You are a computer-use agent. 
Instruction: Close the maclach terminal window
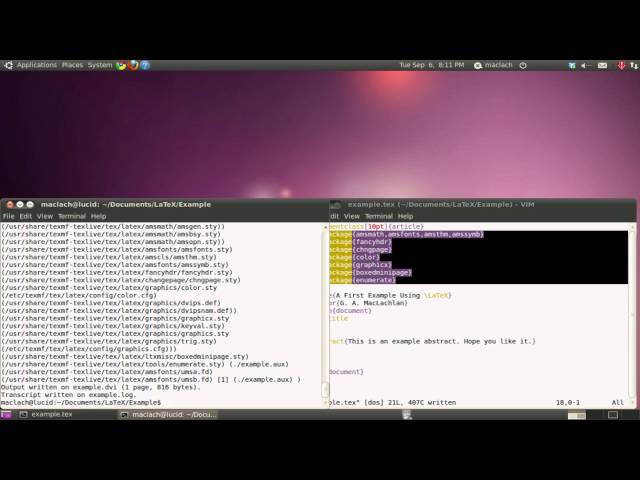(x=10, y=204)
